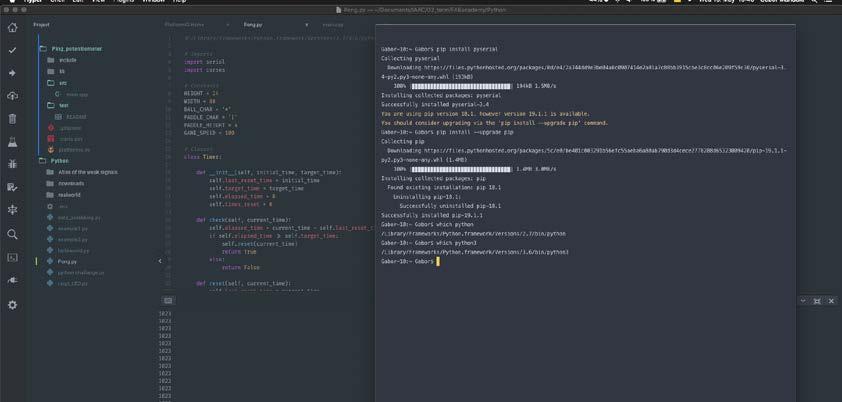Open serial monitor via the plug icon
The image size is (842, 402).
(12, 280)
